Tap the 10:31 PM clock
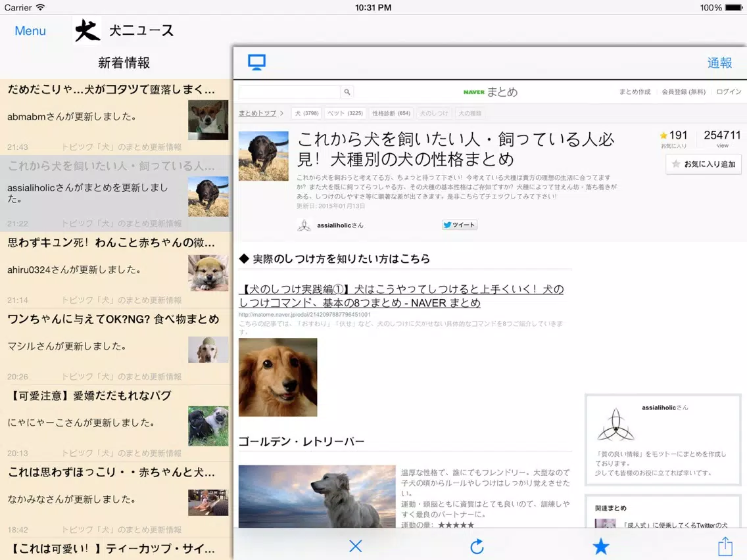 [x=373, y=8]
